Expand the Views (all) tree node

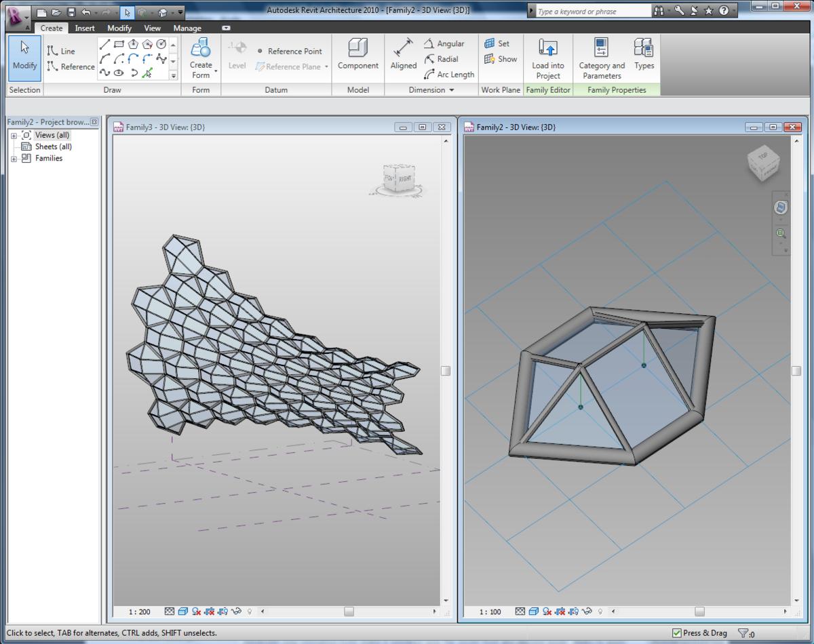coord(14,136)
